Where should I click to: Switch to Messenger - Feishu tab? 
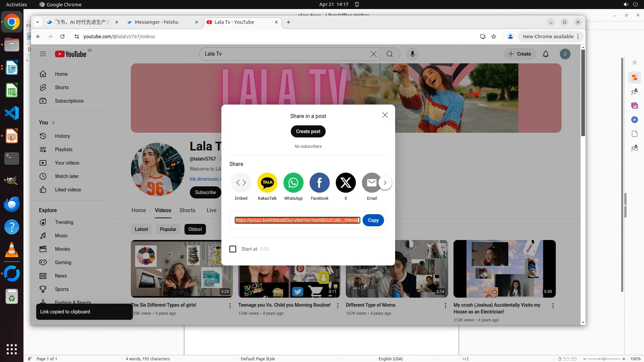click(x=157, y=22)
